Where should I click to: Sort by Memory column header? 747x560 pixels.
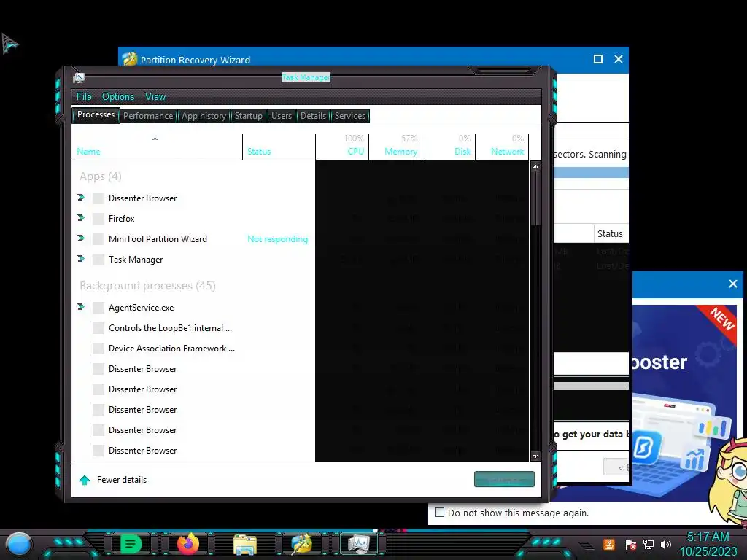click(395, 147)
